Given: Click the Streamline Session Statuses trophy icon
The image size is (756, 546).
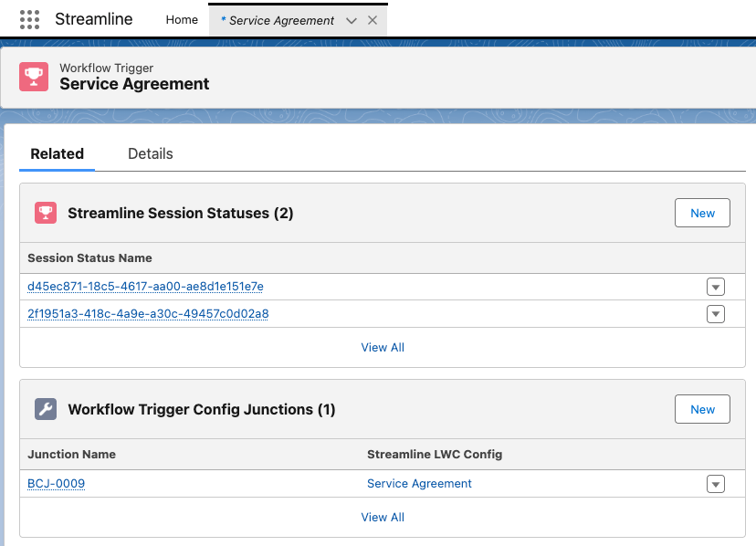Looking at the screenshot, I should coord(46,213).
